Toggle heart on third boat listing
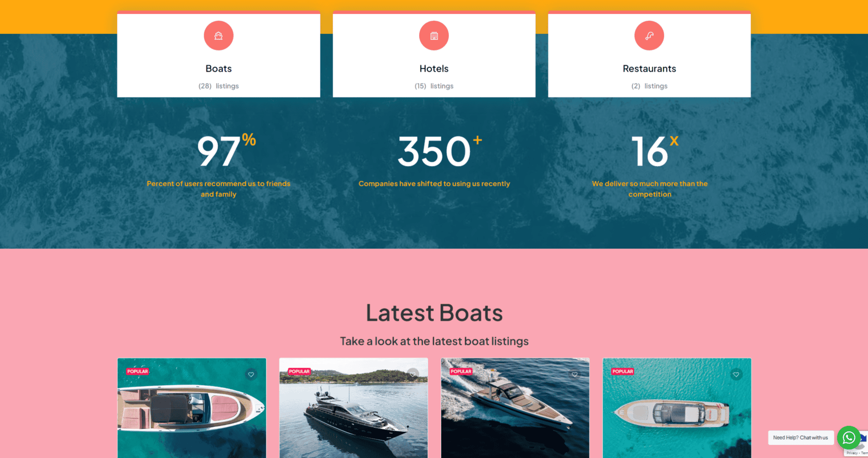 [575, 374]
